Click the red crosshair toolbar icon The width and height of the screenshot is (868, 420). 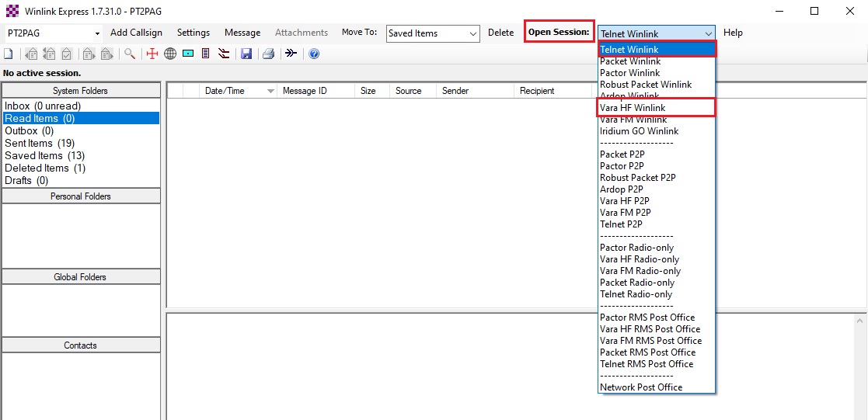(x=152, y=54)
